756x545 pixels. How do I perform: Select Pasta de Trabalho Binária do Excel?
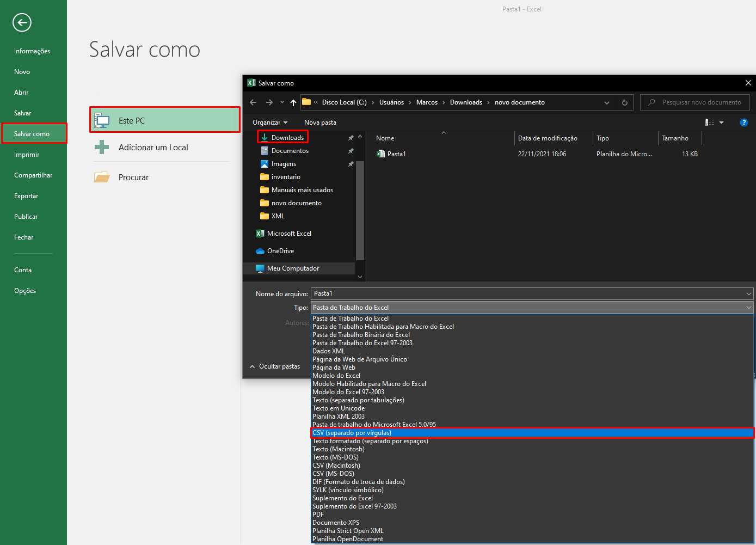(532, 335)
